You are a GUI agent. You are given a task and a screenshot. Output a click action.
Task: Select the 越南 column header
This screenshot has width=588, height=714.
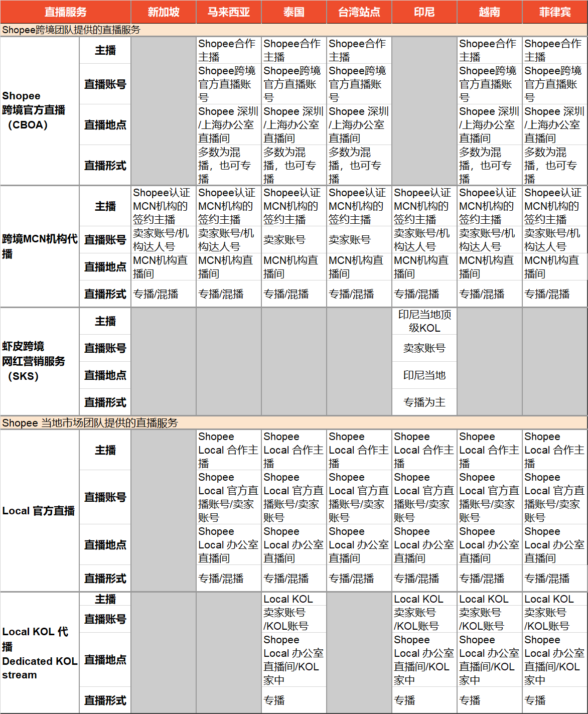coord(490,12)
